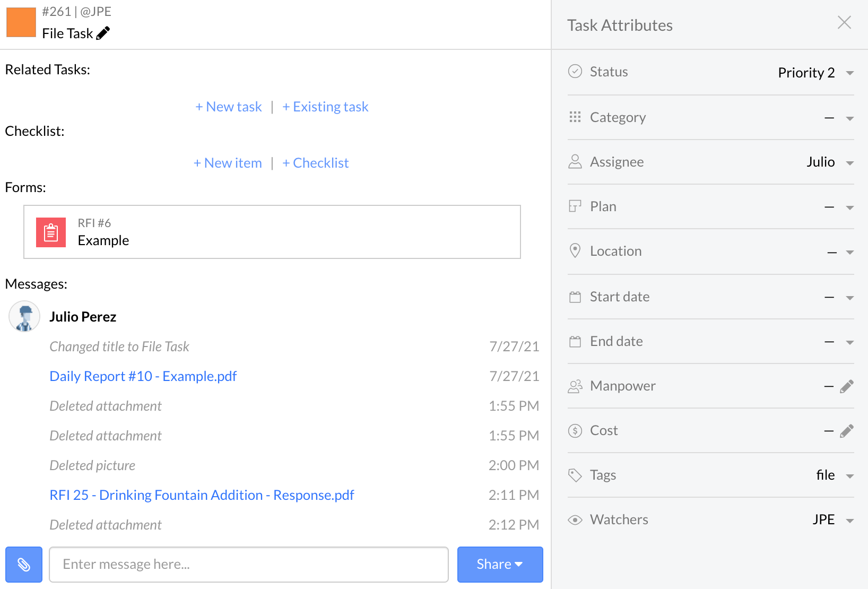Image resolution: width=868 pixels, height=589 pixels.
Task: Open the RFI #6 form icon
Action: 50,232
